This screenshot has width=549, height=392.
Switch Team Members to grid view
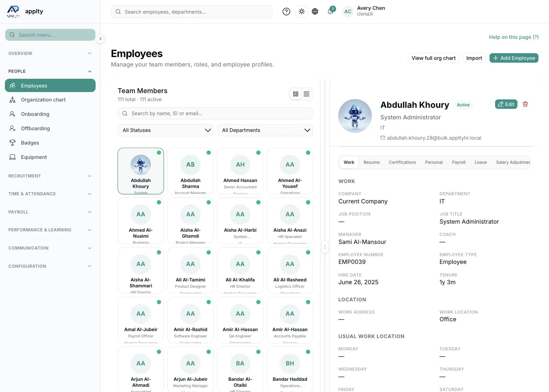(x=296, y=94)
